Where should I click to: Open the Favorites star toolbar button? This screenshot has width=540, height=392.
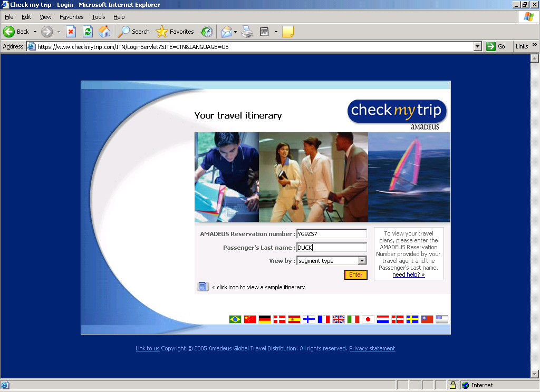tap(175, 32)
